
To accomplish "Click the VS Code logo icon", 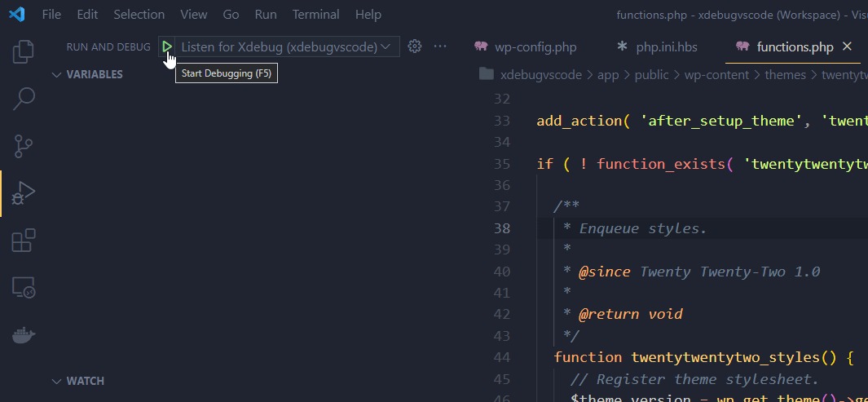I will pyautogui.click(x=16, y=15).
